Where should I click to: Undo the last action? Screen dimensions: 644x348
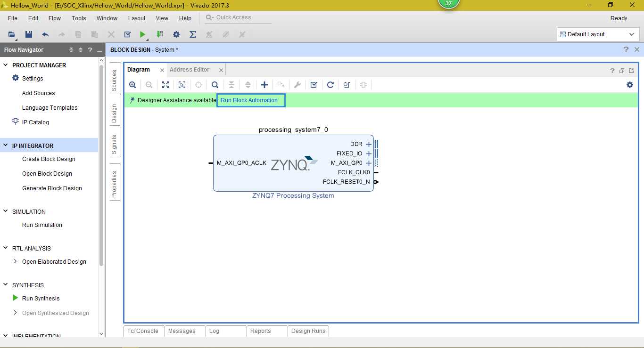click(45, 34)
